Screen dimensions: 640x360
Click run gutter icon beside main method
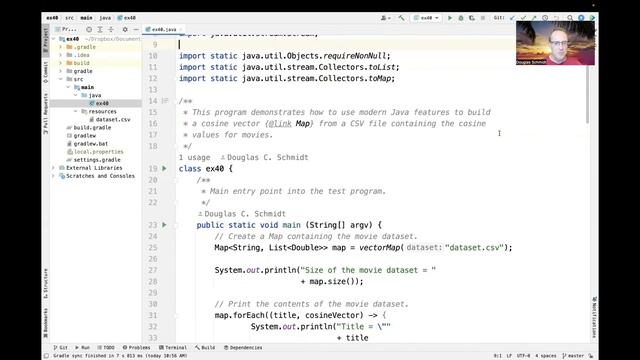(164, 224)
